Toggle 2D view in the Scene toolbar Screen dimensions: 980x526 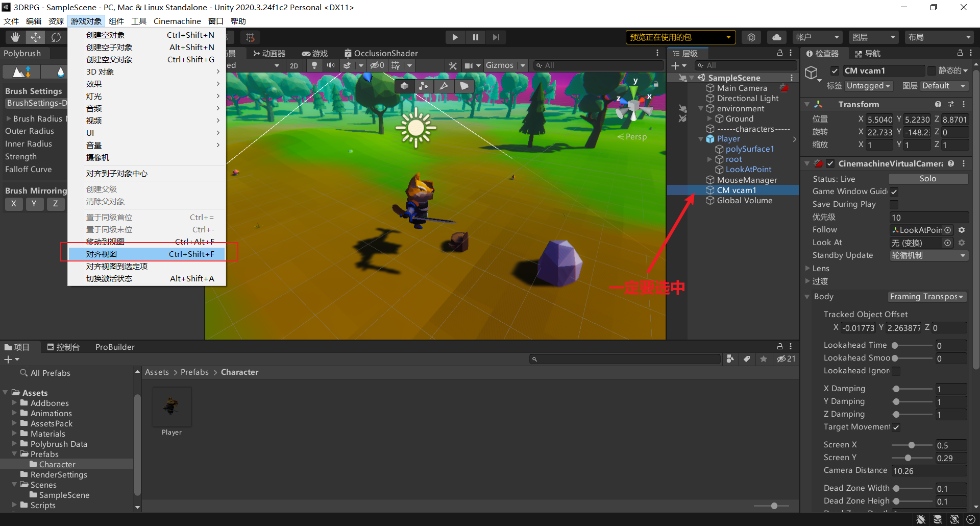[x=294, y=65]
